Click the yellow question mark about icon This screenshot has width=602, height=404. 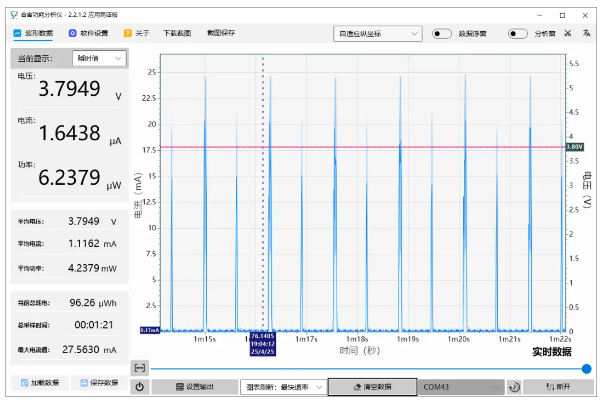pos(127,33)
